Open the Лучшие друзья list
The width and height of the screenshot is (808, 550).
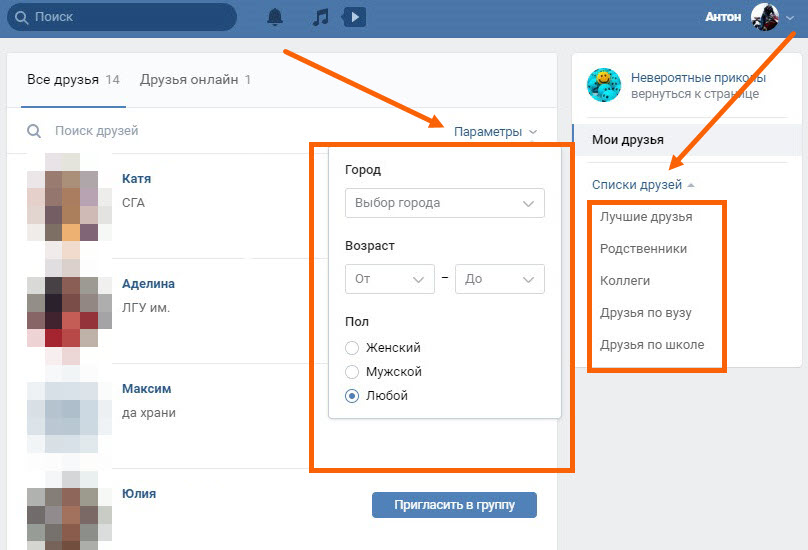[x=646, y=217]
